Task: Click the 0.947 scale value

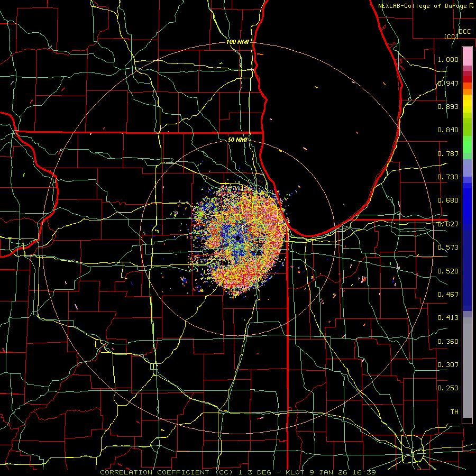Action: [x=448, y=83]
